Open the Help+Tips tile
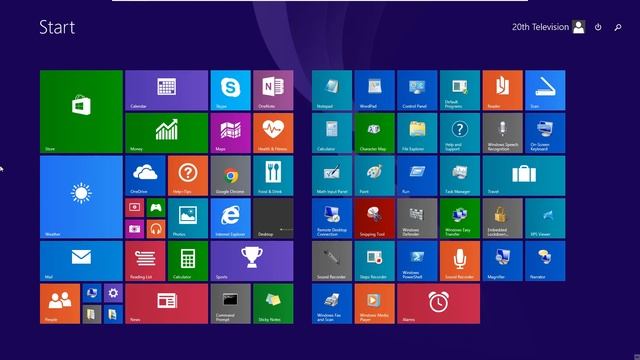 188,176
